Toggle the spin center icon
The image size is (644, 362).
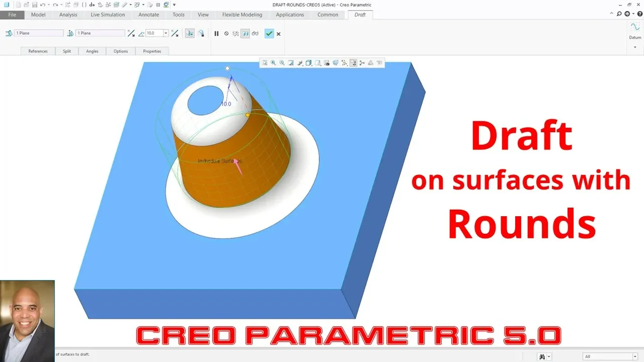pos(362,63)
